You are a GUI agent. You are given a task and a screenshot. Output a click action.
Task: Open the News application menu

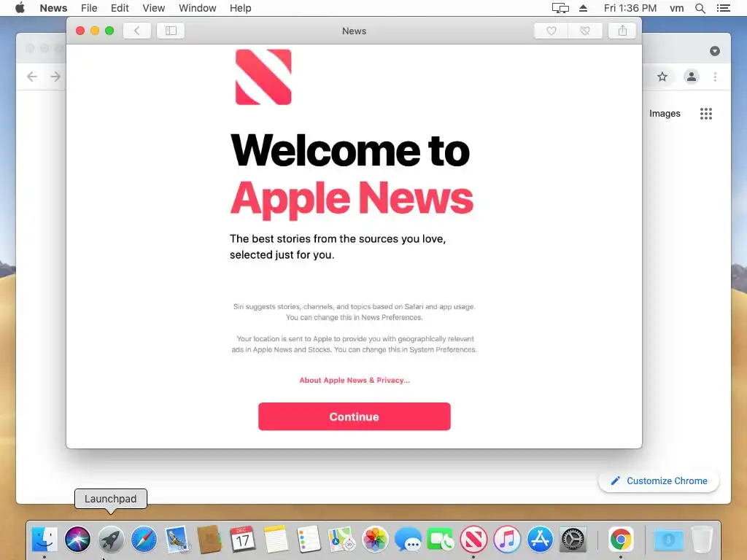[53, 8]
